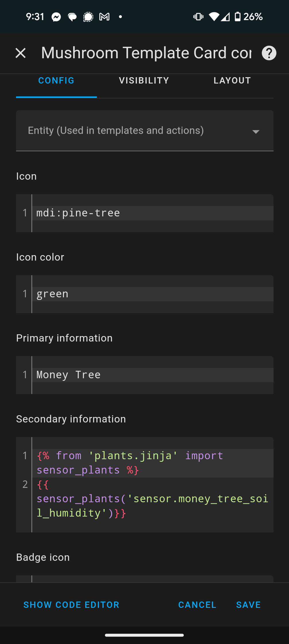Close the Mushroom Template Card dialog
Screen dimensions: 289x644
pos(21,53)
